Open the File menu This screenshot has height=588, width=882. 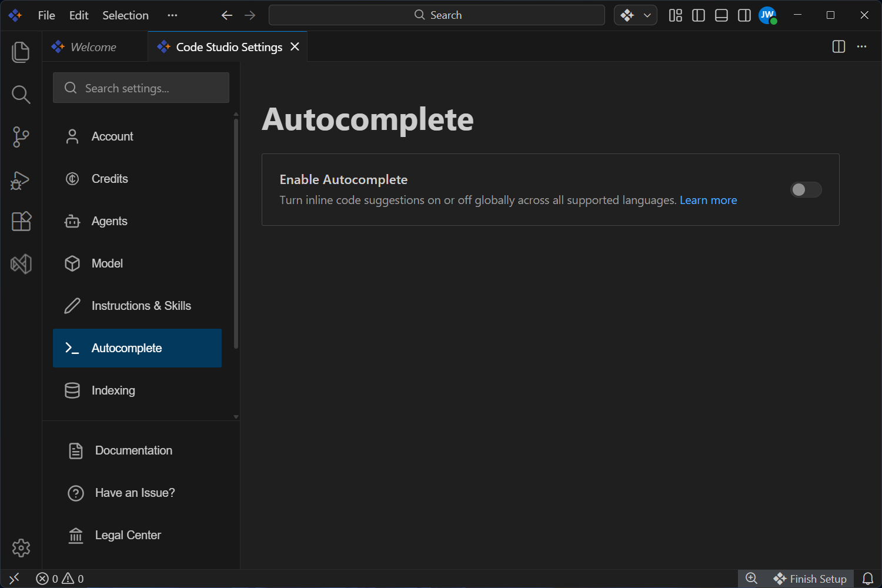pyautogui.click(x=46, y=15)
